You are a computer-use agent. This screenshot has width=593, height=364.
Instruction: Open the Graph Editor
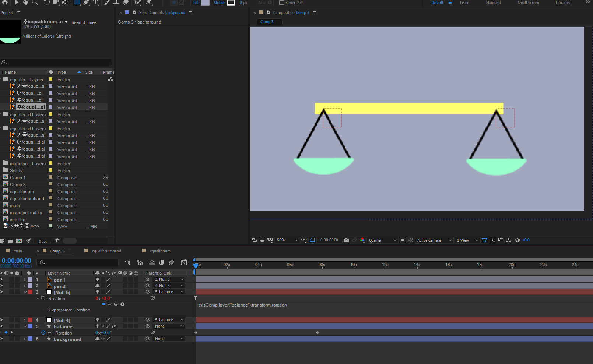tap(184, 262)
